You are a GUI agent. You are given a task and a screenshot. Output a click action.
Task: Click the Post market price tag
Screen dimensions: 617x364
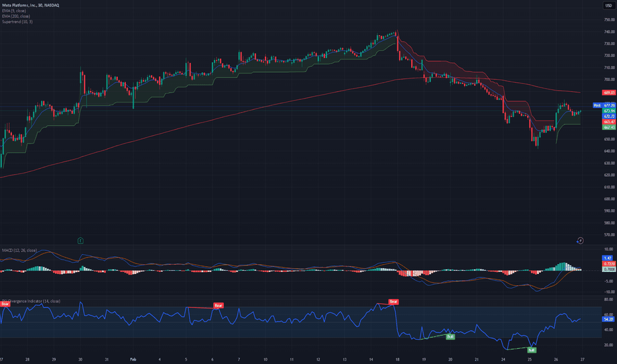pos(597,105)
